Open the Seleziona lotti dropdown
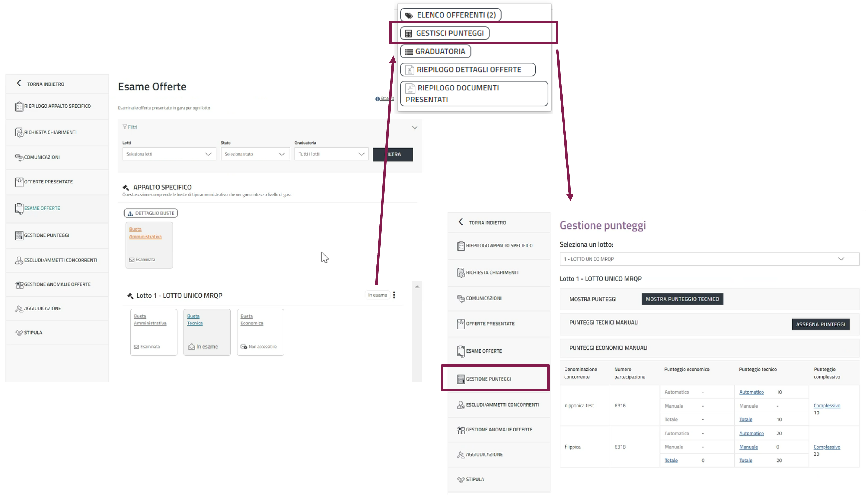This screenshot has width=868, height=495. (169, 154)
